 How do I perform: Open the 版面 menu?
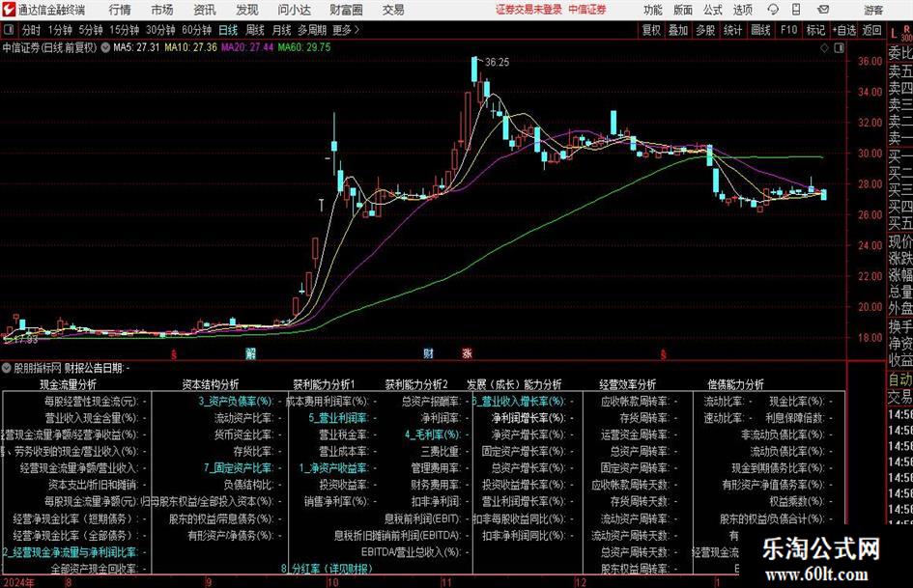click(682, 10)
